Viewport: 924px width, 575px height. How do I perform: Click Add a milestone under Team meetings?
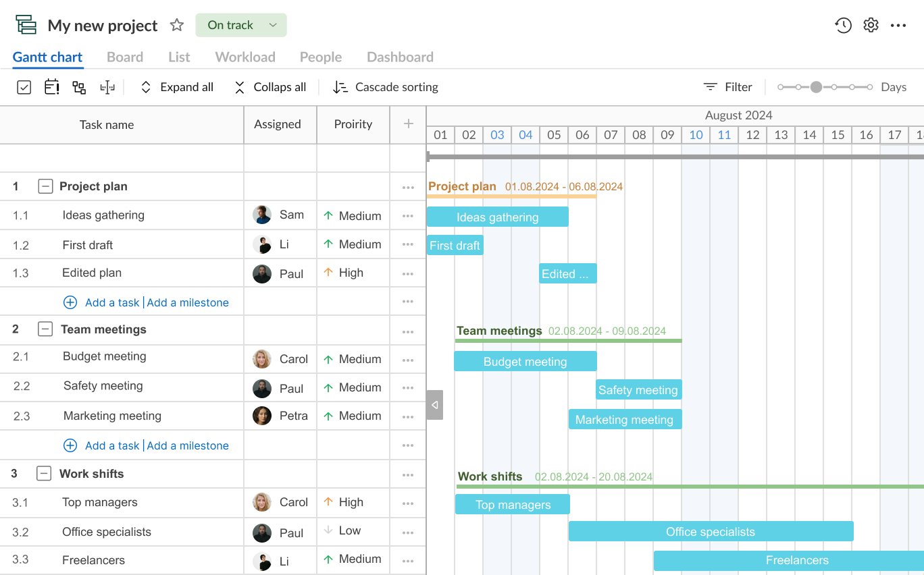click(x=187, y=445)
